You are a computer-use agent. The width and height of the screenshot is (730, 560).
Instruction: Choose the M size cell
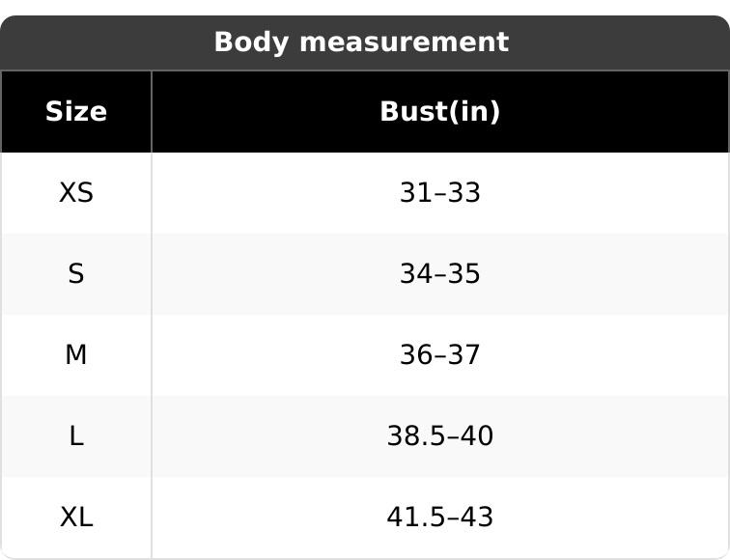point(76,355)
